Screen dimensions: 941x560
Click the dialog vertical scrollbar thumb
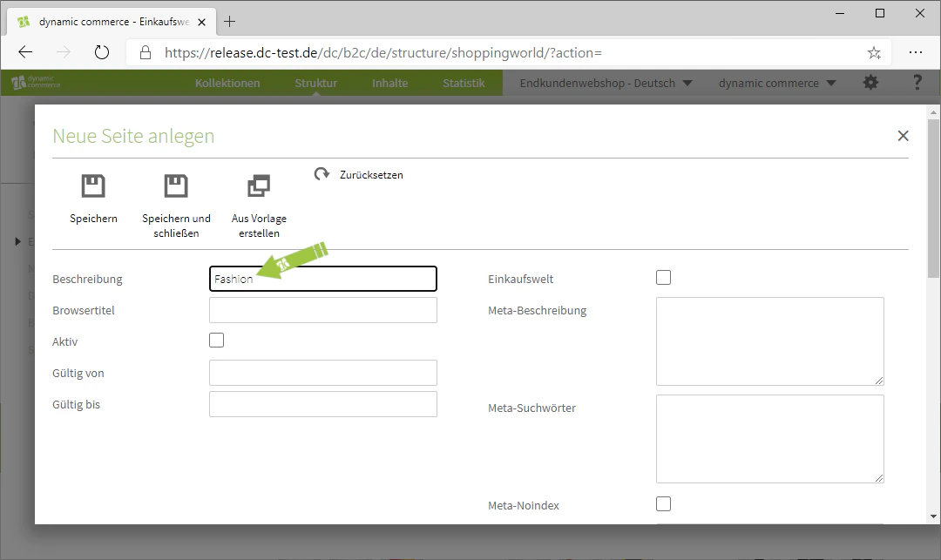click(933, 199)
